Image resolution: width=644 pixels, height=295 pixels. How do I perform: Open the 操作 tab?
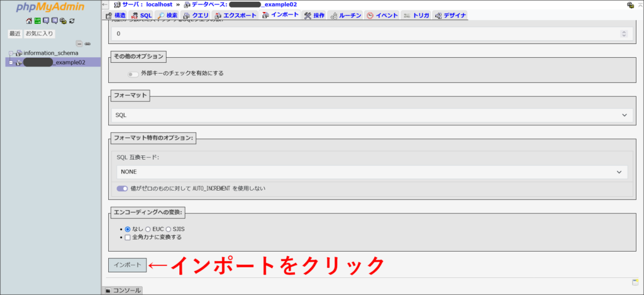click(315, 15)
